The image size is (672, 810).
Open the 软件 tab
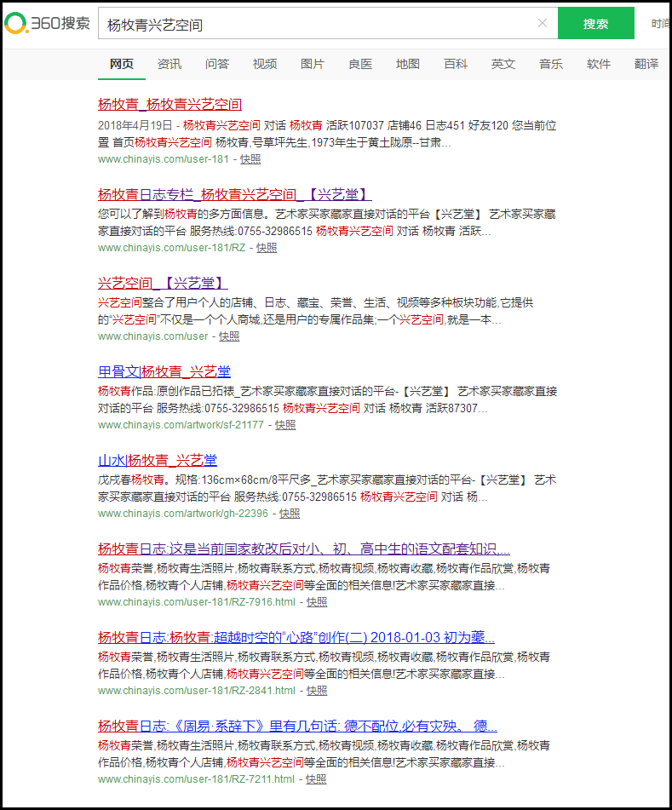tap(599, 64)
